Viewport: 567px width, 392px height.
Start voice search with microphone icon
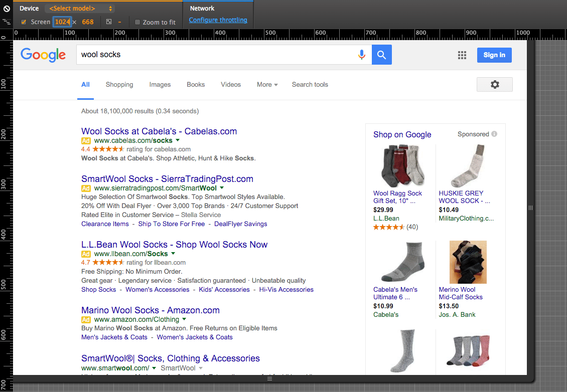[x=362, y=55]
